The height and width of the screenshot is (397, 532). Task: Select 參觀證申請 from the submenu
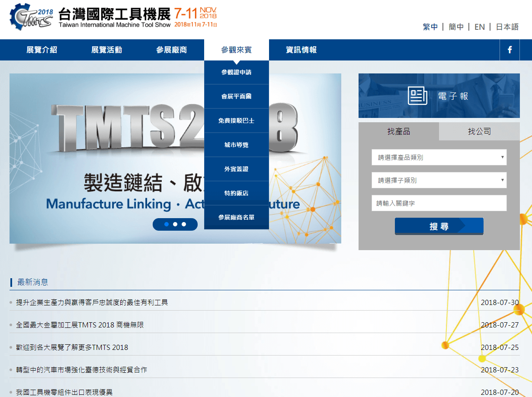click(236, 72)
